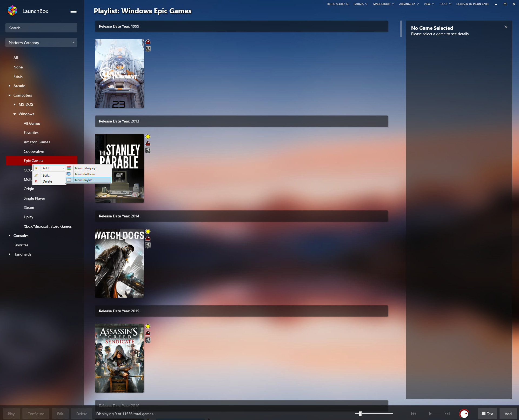Image resolution: width=519 pixels, height=420 pixels.
Task: Open the View menu
Action: [x=429, y=4]
